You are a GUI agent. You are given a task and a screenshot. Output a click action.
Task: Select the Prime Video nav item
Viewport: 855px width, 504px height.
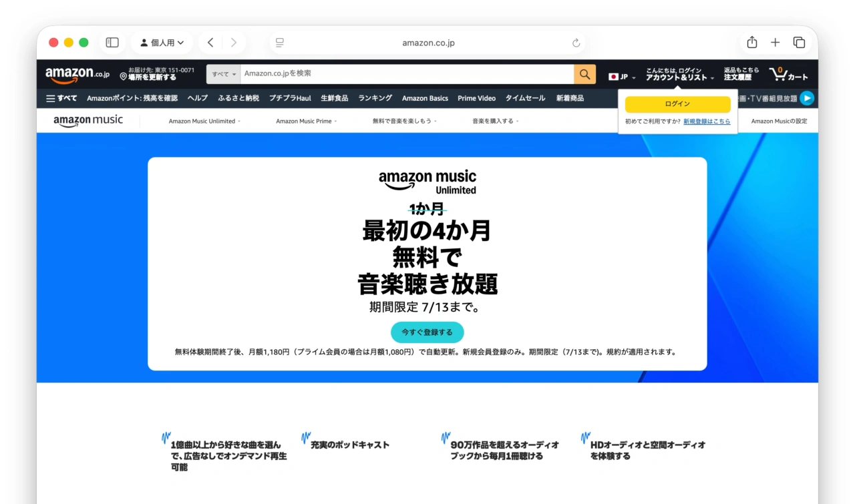coord(476,98)
